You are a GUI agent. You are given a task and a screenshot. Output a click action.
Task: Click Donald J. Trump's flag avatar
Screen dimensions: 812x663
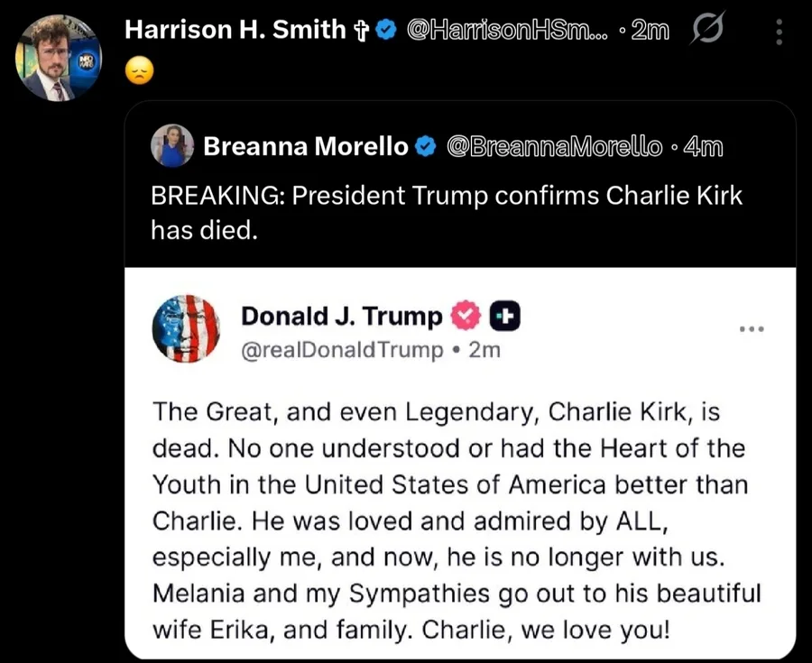[188, 328]
